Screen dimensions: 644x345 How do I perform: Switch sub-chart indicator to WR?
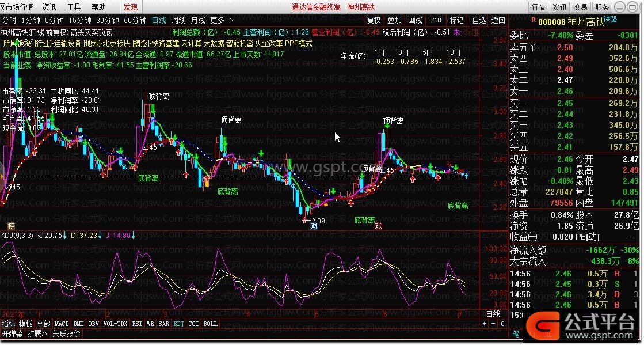pyautogui.click(x=151, y=324)
